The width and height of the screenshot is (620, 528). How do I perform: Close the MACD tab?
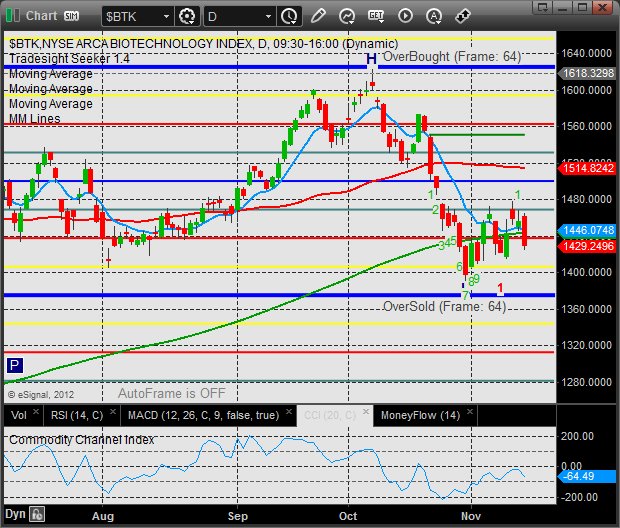(289, 411)
